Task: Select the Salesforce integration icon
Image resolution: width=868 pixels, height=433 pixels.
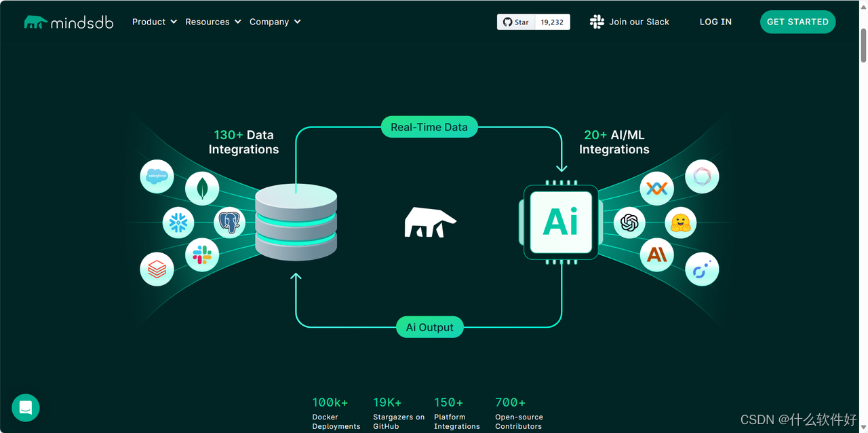Action: [157, 176]
